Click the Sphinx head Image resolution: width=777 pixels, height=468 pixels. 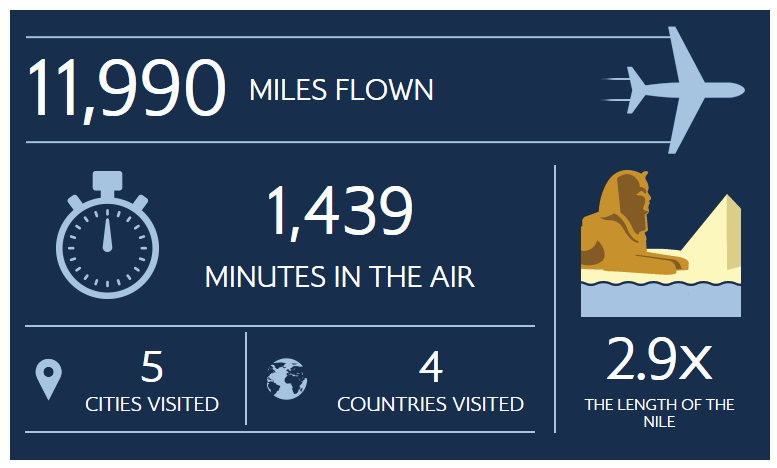[627, 201]
